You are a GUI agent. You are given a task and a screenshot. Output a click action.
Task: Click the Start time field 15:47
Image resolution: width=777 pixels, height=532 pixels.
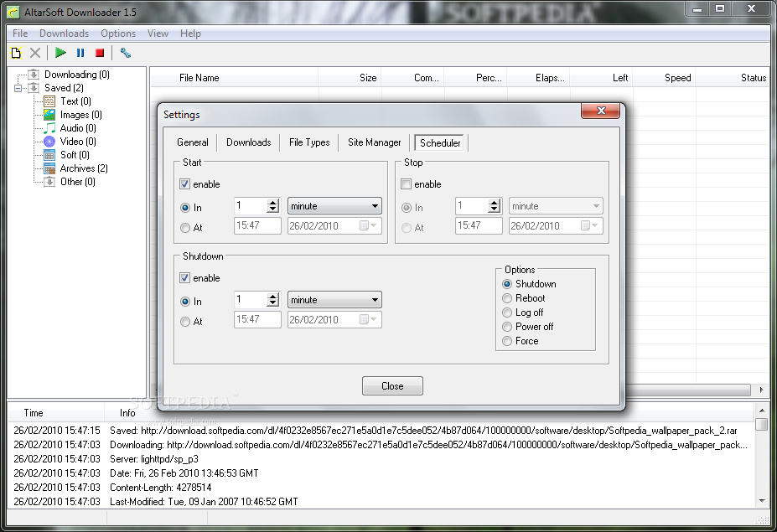tap(257, 226)
